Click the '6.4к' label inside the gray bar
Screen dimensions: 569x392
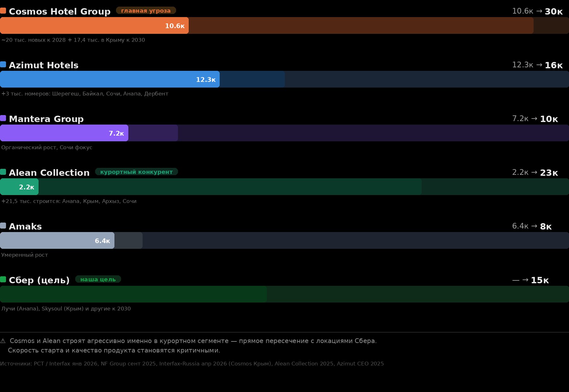(x=102, y=241)
